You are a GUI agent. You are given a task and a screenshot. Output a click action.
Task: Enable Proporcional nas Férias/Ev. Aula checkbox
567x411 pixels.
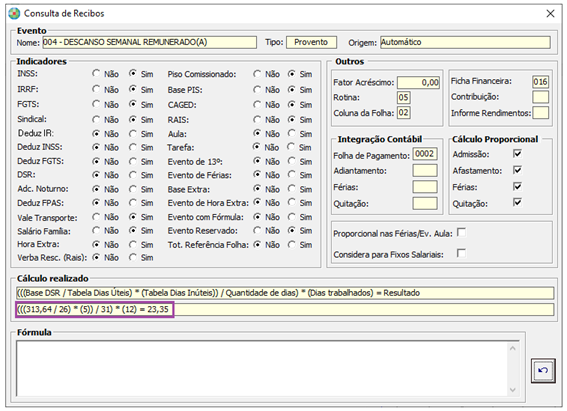[461, 232]
